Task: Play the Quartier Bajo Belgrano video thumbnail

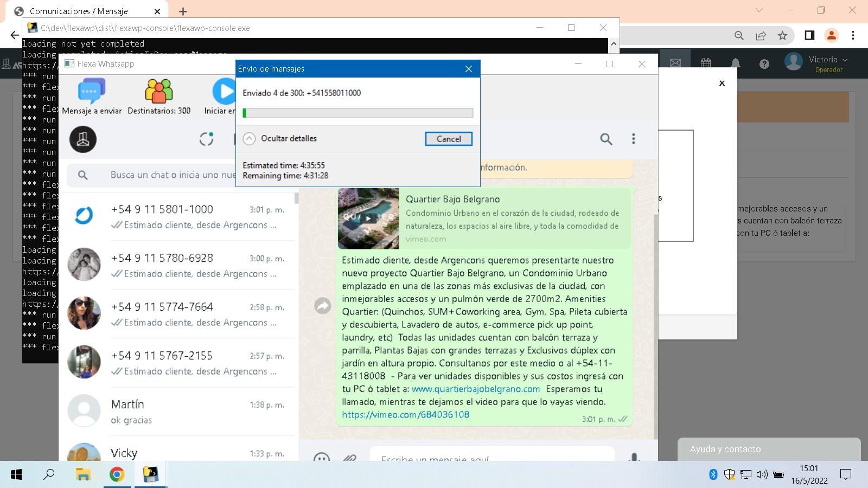Action: 368,218
